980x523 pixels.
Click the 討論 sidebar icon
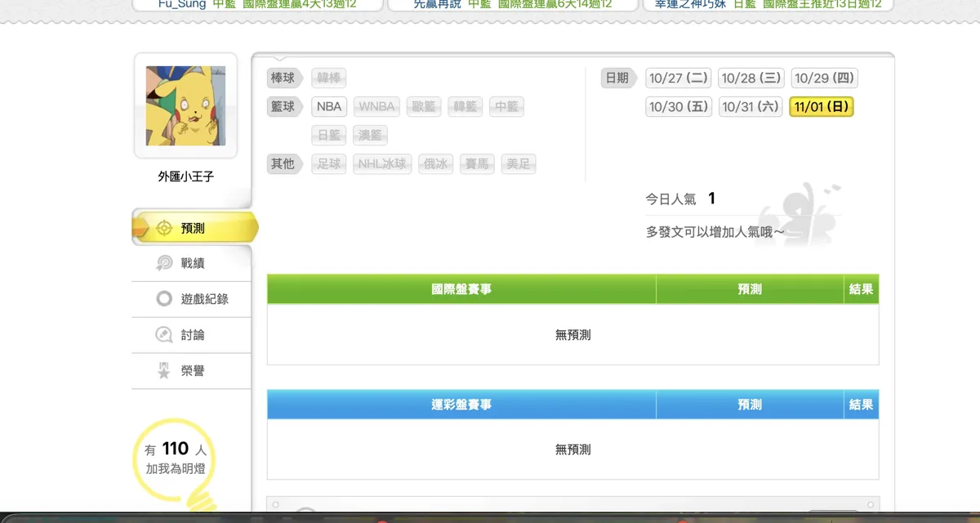[164, 335]
